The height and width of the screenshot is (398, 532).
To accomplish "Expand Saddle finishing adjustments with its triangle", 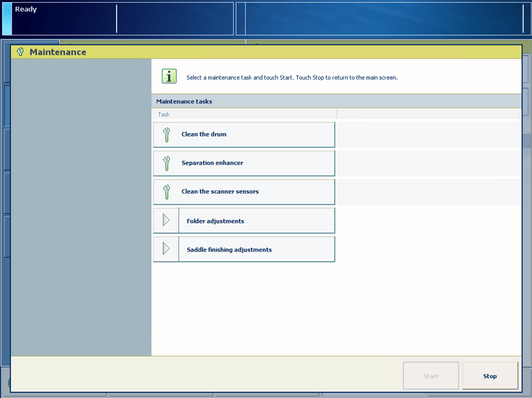I will (166, 249).
